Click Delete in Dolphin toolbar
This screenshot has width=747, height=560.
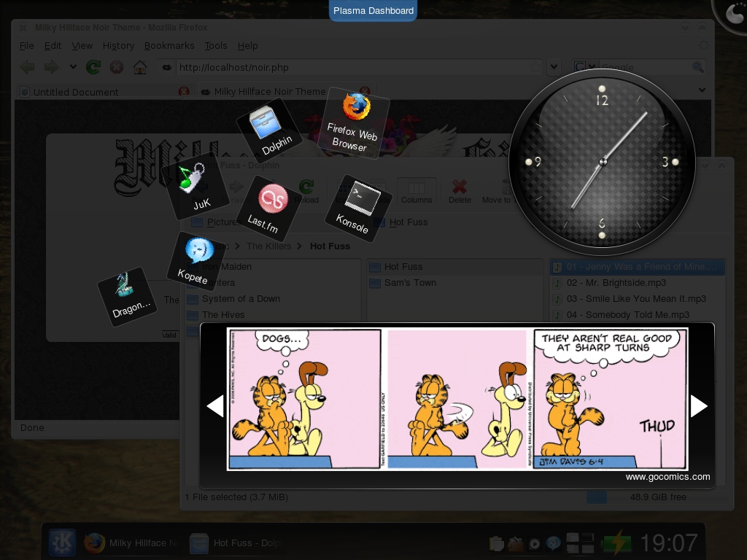(460, 192)
